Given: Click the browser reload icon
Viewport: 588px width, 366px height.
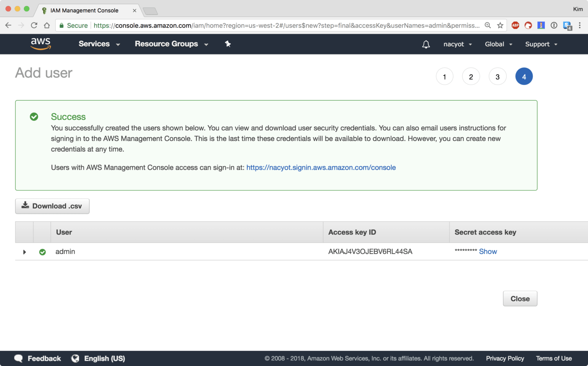Looking at the screenshot, I should [34, 25].
